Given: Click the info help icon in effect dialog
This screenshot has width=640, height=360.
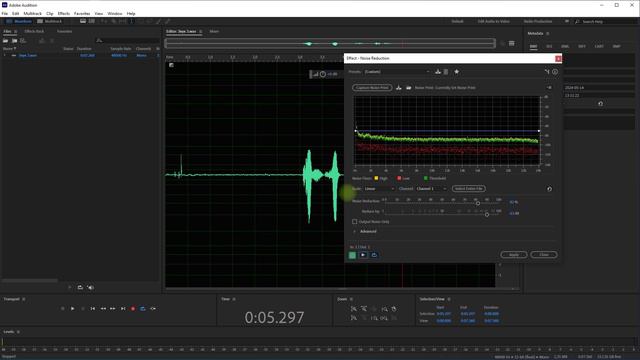Looking at the screenshot, I should pyautogui.click(x=555, y=72).
